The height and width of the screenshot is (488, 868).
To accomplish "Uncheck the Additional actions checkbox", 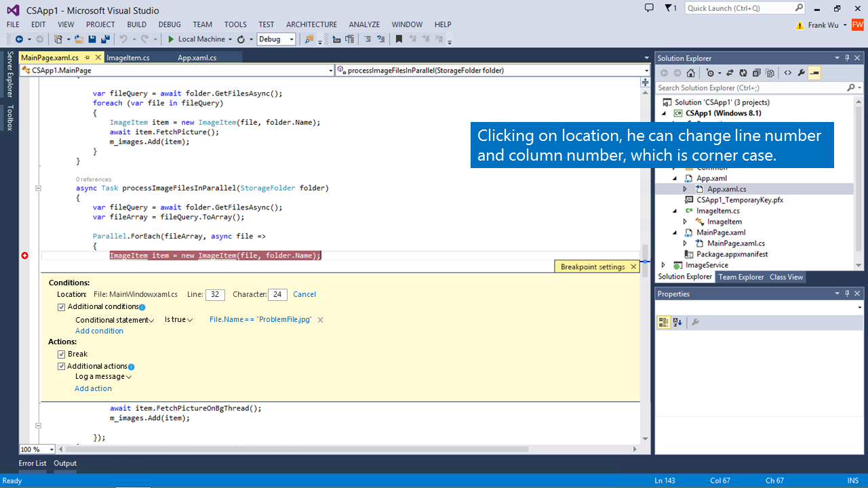I will pyautogui.click(x=62, y=366).
